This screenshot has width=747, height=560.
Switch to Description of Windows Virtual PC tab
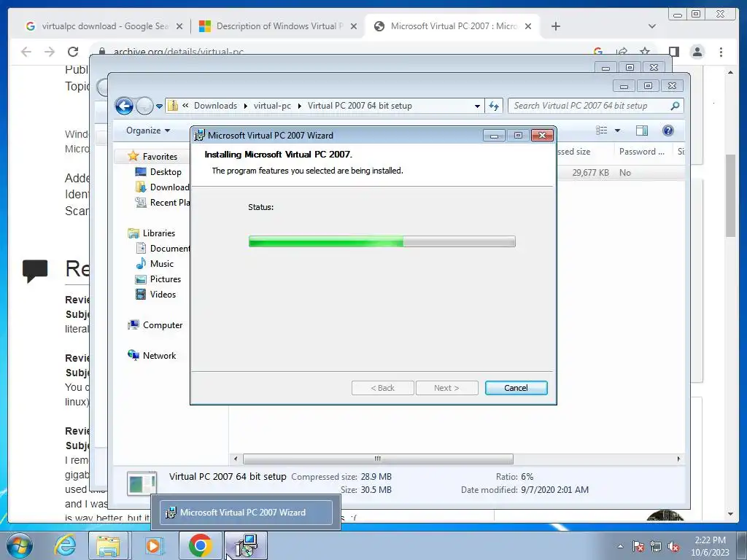pyautogui.click(x=278, y=26)
